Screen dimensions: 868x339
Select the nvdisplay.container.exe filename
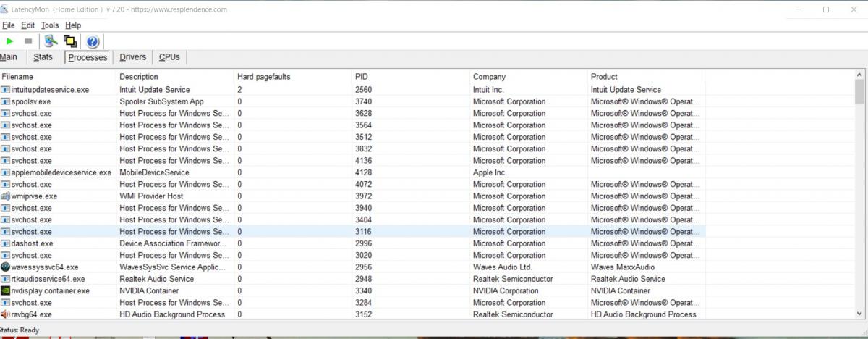click(51, 290)
